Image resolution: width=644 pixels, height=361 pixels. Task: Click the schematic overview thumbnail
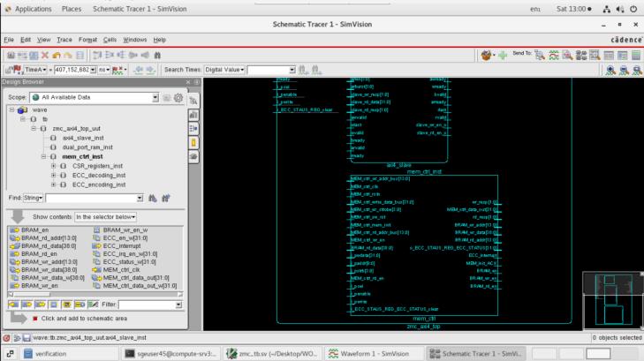click(x=613, y=301)
